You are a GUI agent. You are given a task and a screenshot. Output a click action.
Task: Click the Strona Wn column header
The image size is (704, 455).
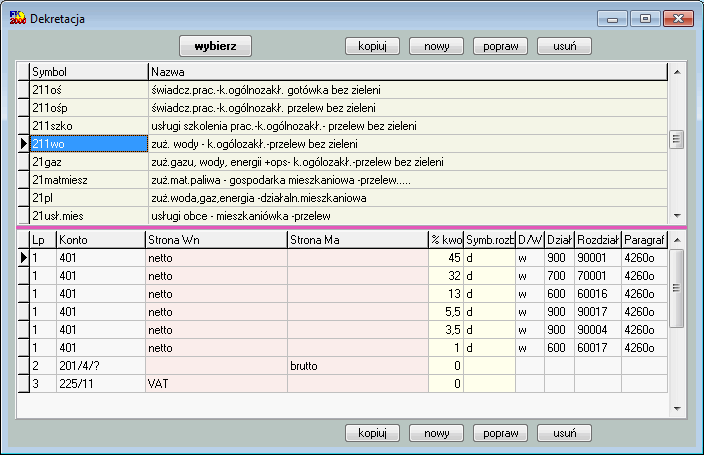click(x=216, y=240)
